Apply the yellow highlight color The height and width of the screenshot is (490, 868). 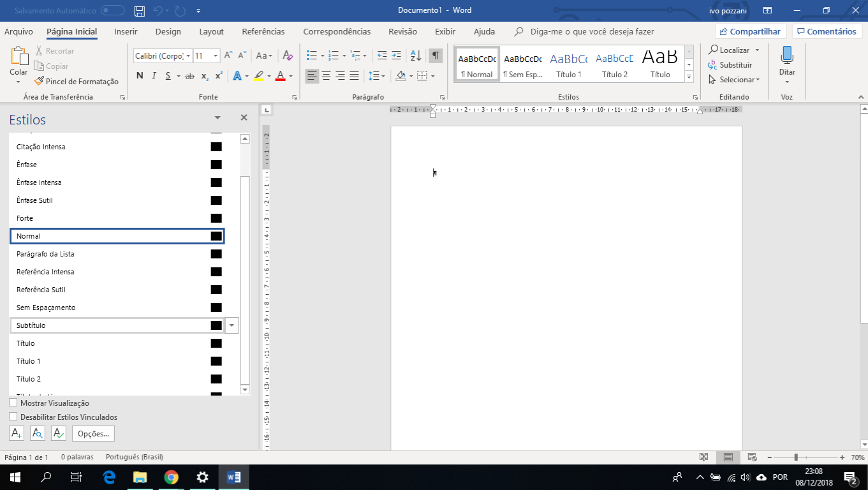pos(258,76)
